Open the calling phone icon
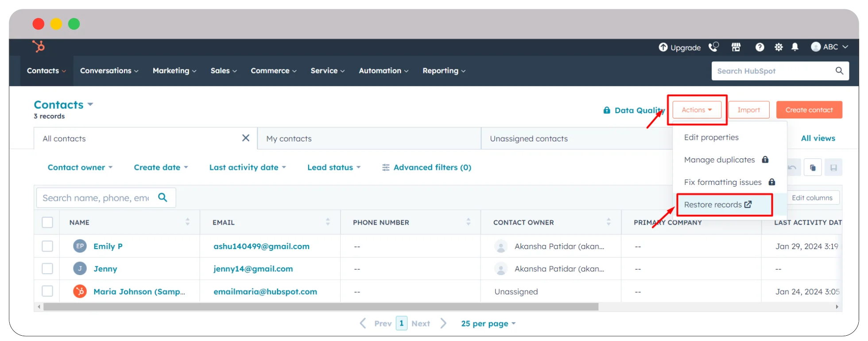 [x=713, y=47]
